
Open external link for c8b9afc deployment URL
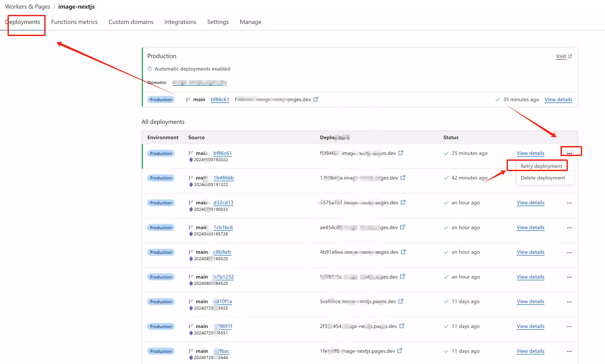point(403,252)
